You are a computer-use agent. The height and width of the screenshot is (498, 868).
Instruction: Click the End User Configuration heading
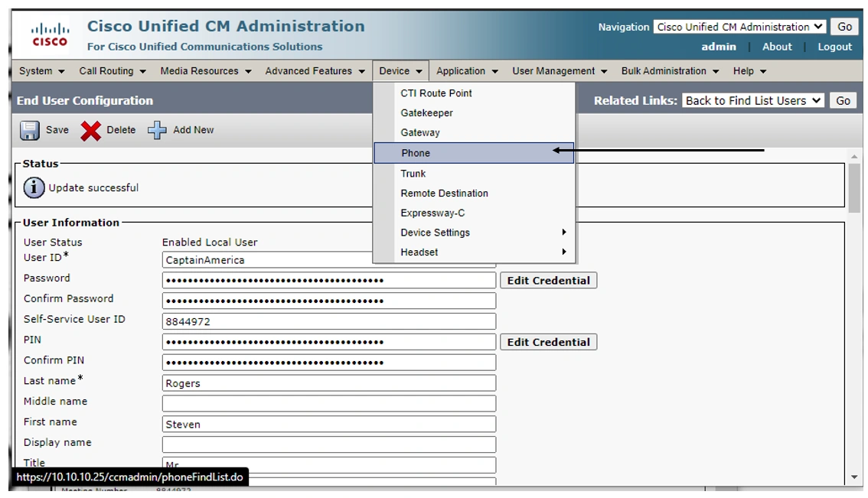click(85, 101)
